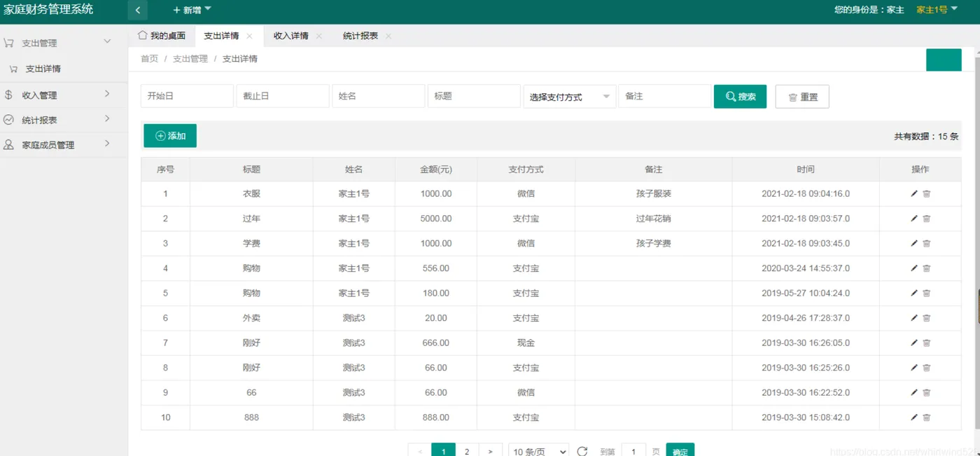Click the 孩子服装 remark cell
The width and height of the screenshot is (980, 456).
click(x=654, y=194)
